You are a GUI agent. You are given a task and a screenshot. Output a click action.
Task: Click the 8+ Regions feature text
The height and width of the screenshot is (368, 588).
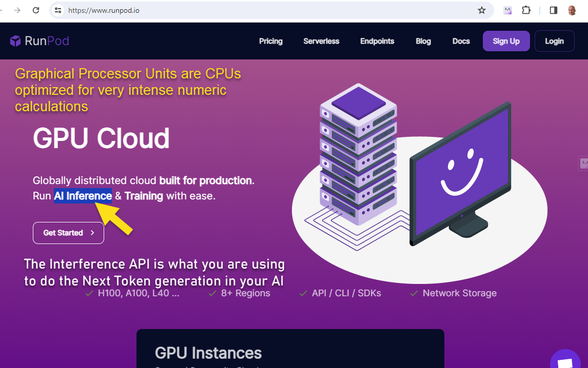pyautogui.click(x=245, y=293)
